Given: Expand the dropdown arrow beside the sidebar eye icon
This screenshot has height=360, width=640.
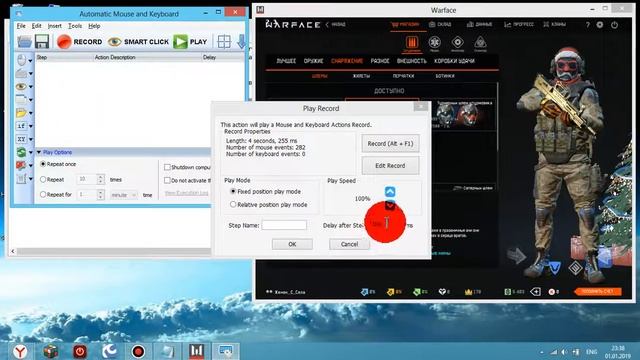Looking at the screenshot, I should pos(31,87).
